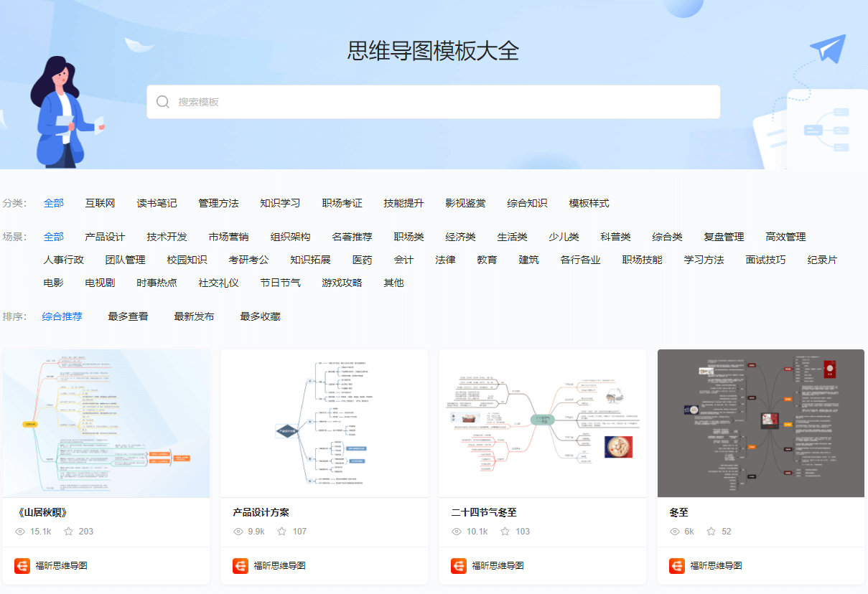Viewport: 868px width, 594px height.
Task: Select the 技能提升 category
Action: pos(403,203)
